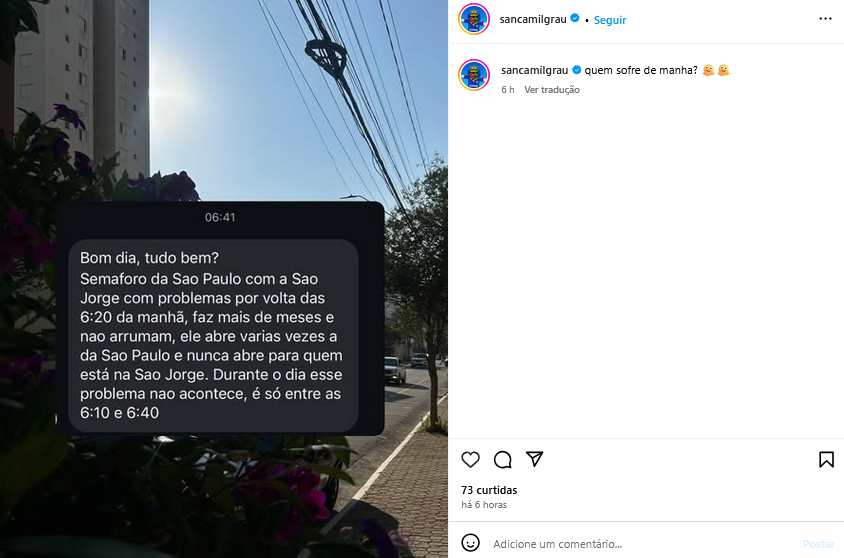Follow sancamilgrau via Seguir link
The width and height of the screenshot is (844, 558).
click(610, 20)
